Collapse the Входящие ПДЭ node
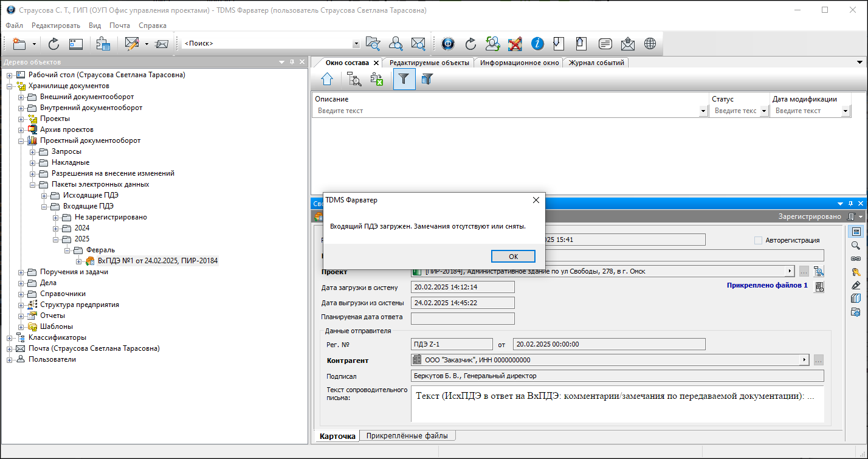868x459 pixels. (44, 206)
